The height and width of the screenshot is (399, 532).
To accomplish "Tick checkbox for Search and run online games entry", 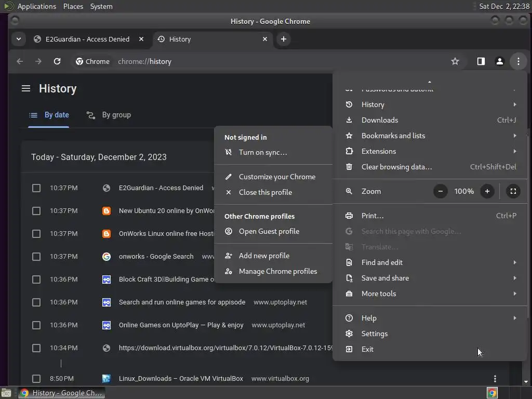I will (x=36, y=302).
